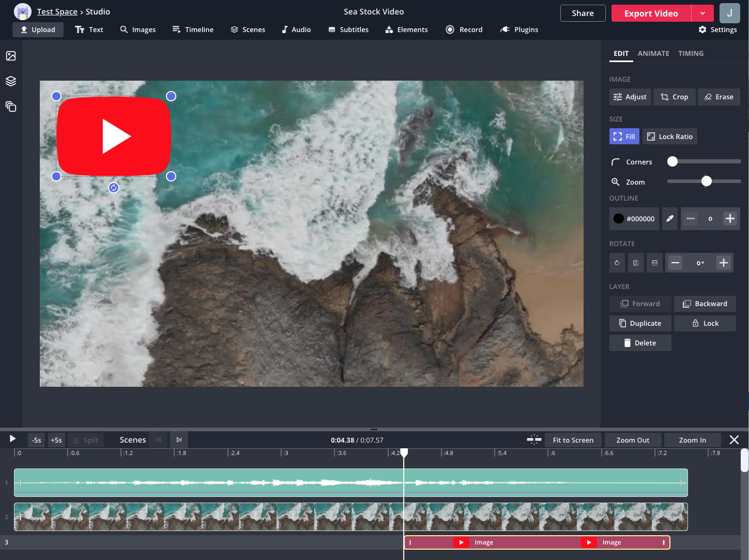Image resolution: width=749 pixels, height=560 pixels.
Task: Click the layers icon in left sidebar
Action: [11, 81]
